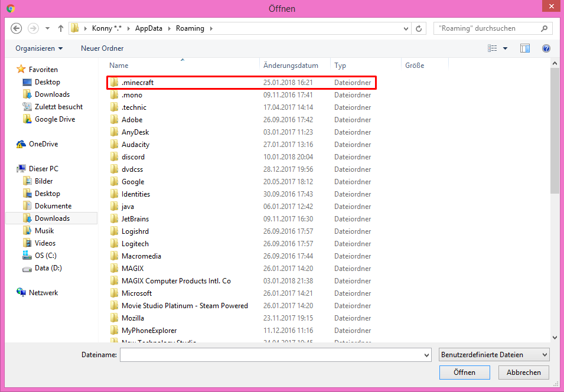Open Musik folder in sidebar
This screenshot has width=564, height=392.
click(x=38, y=231)
